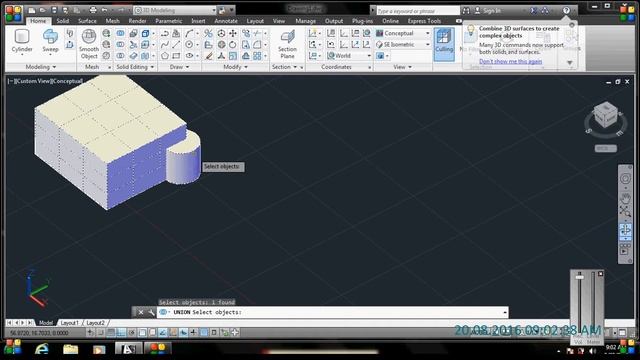Expand the Modify panel

pos(236,67)
